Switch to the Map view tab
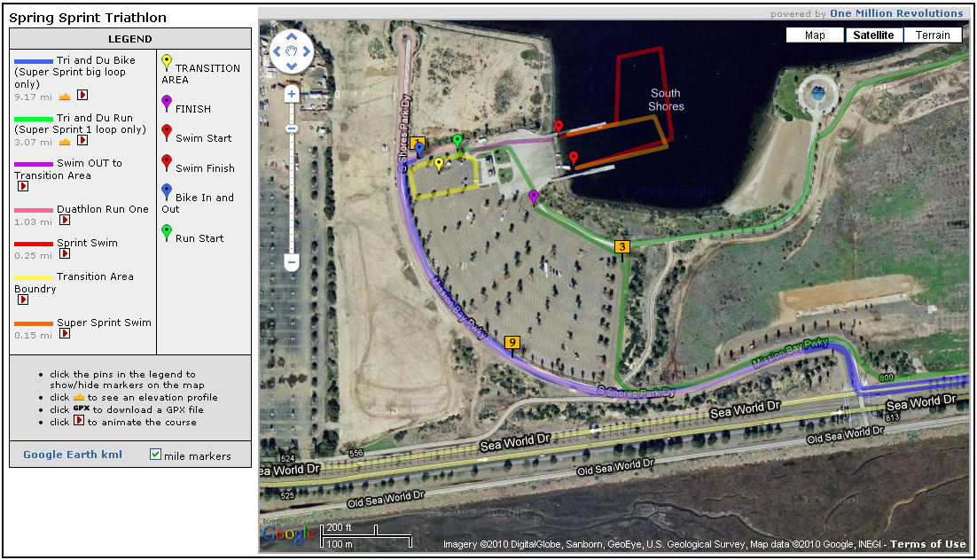This screenshot has width=977, height=560. (815, 35)
